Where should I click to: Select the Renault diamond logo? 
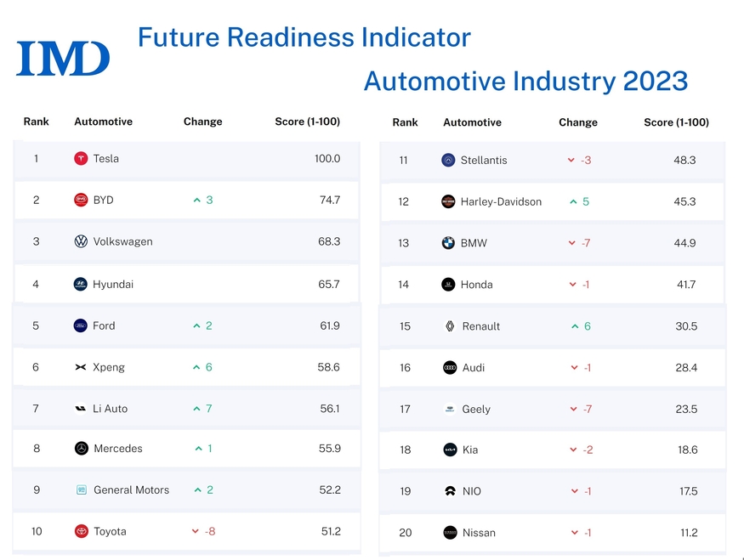click(450, 326)
